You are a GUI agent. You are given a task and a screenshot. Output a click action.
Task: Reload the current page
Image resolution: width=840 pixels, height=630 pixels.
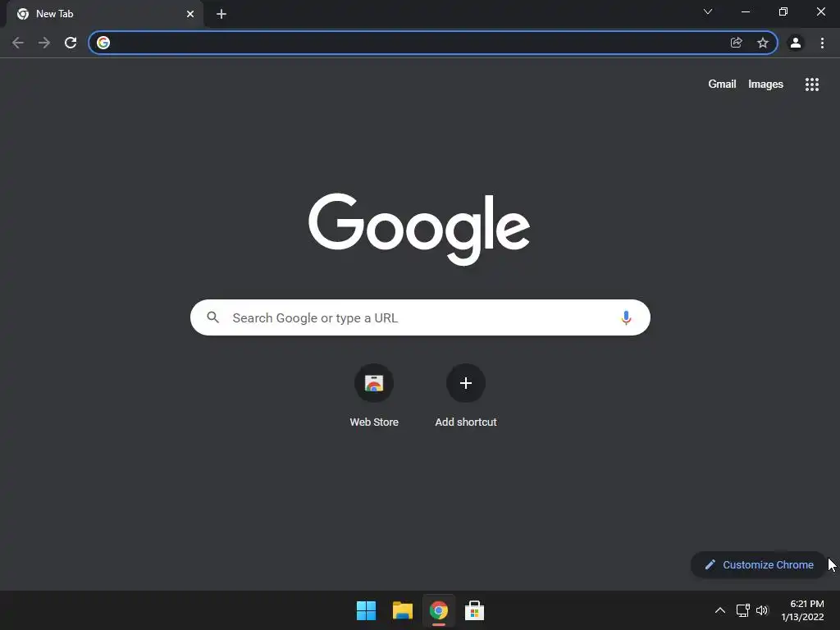[71, 43]
